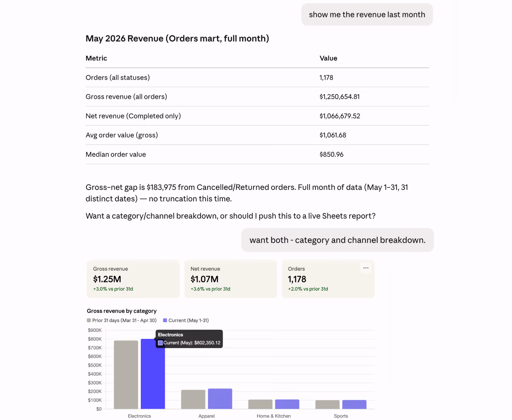Select the Net revenue (Completed only) row
The height and width of the screenshot is (420, 512).
pos(257,116)
